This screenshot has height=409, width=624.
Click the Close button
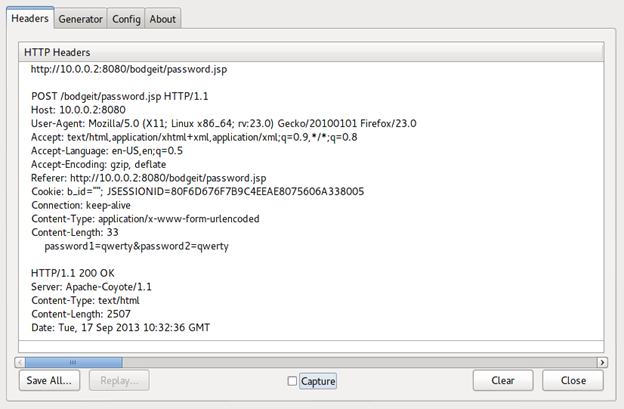click(x=573, y=381)
